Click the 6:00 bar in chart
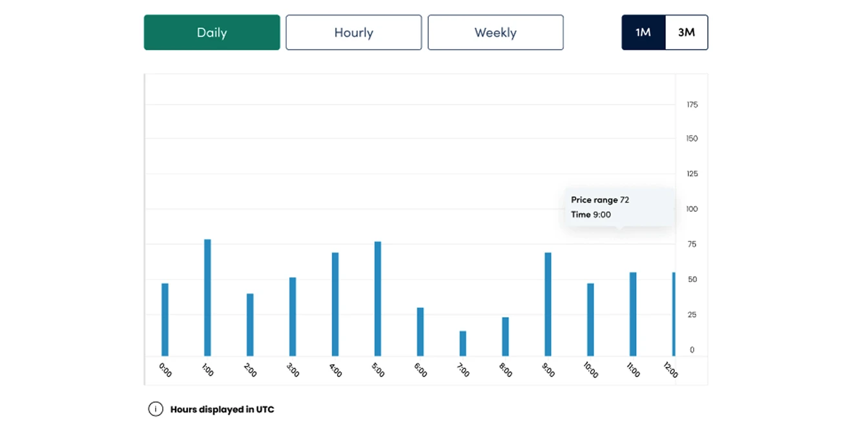The width and height of the screenshot is (868, 434). click(420, 332)
